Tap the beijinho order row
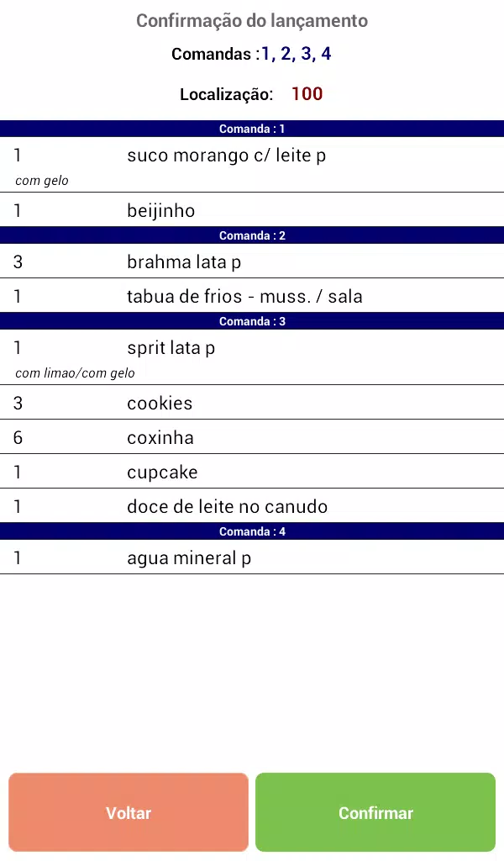The height and width of the screenshot is (861, 504). (252, 209)
